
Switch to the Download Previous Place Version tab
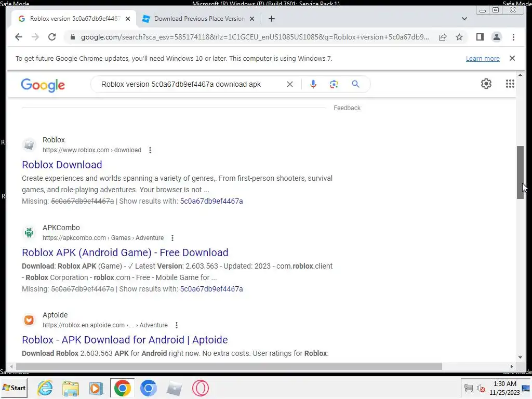tap(198, 19)
